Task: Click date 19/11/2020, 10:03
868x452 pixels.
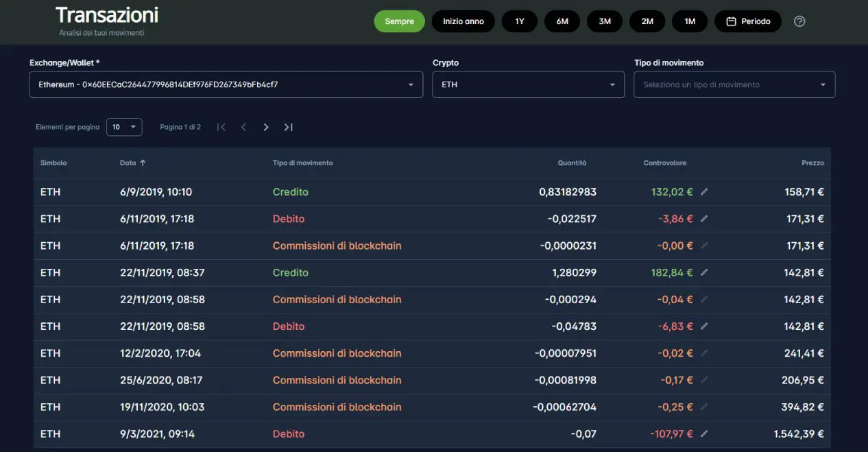Action: [162, 407]
